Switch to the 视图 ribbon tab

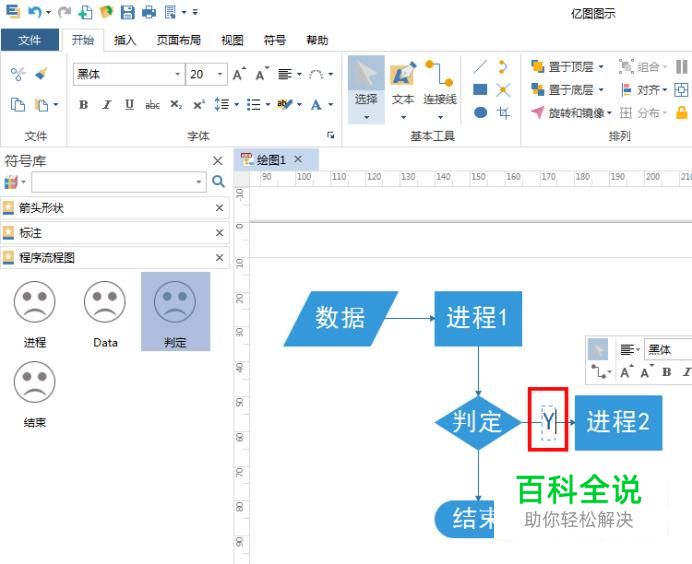pos(232,40)
